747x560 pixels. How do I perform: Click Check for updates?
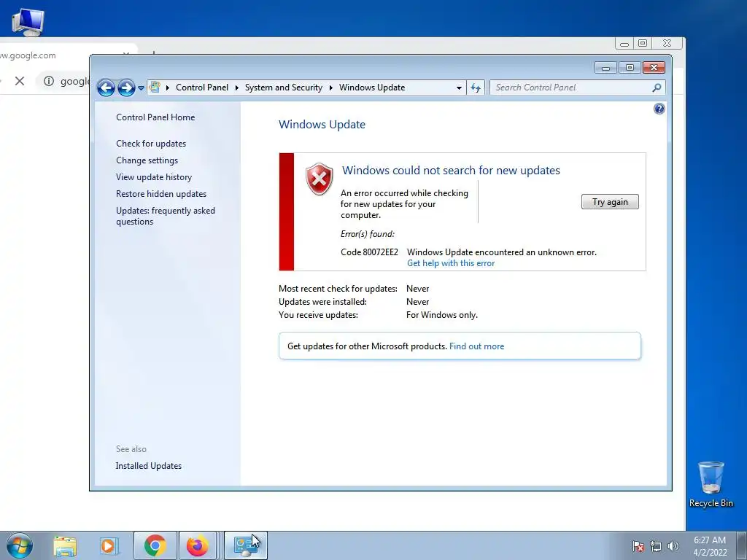pos(151,144)
